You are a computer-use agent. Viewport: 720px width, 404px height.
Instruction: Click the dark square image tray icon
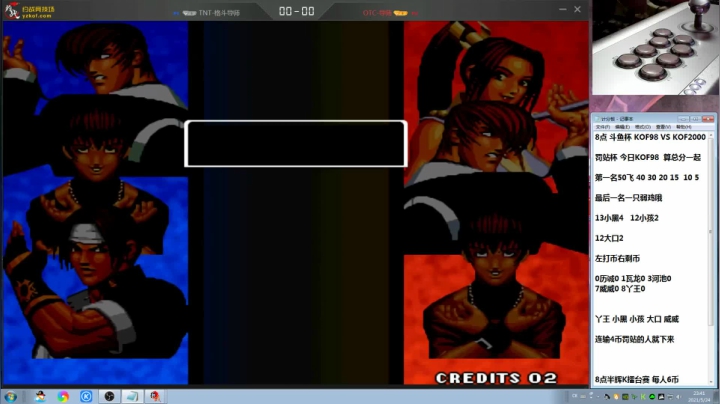[661, 397]
